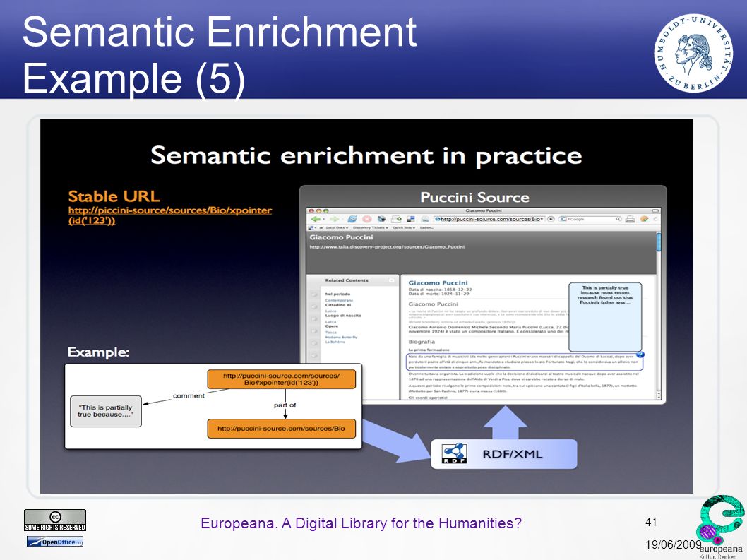Open the Local Docs bookmarks menu
The image size is (747, 560).
(x=337, y=228)
